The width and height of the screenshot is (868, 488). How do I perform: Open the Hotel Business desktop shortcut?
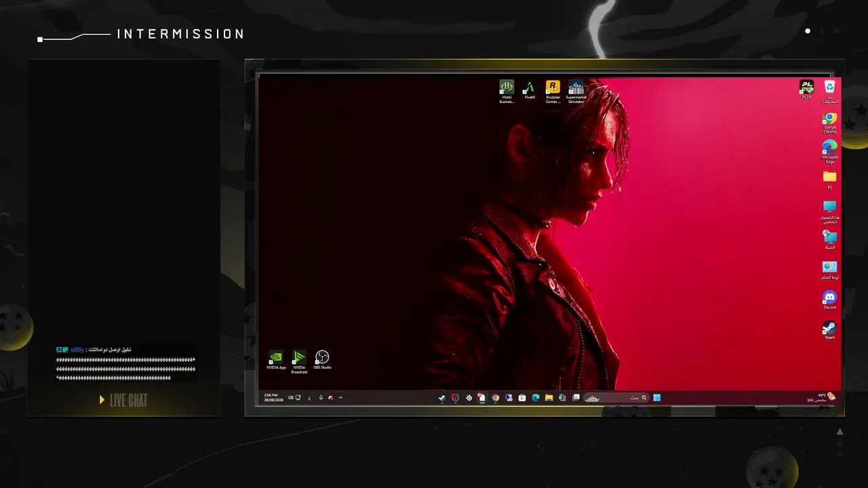pyautogui.click(x=507, y=91)
